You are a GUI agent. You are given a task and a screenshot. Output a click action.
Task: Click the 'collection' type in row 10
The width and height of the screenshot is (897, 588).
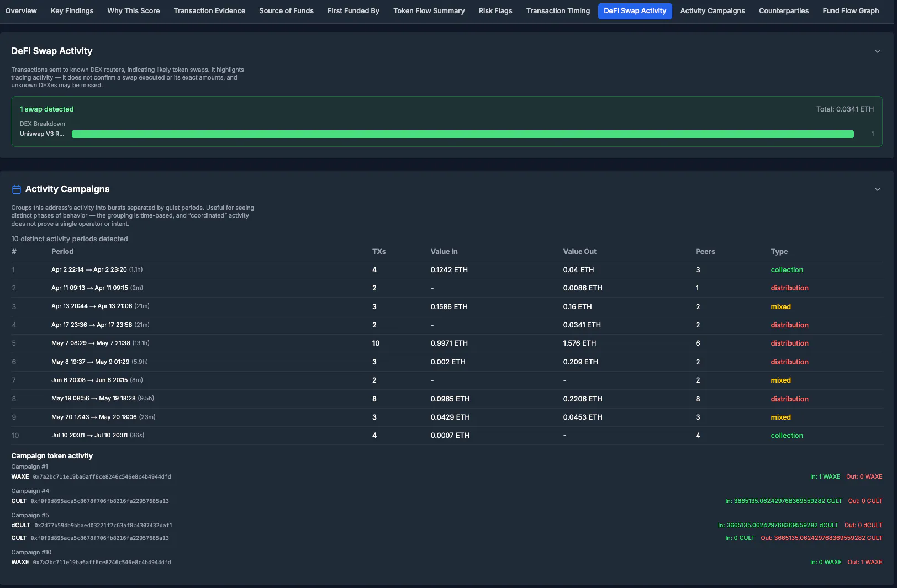[787, 436]
